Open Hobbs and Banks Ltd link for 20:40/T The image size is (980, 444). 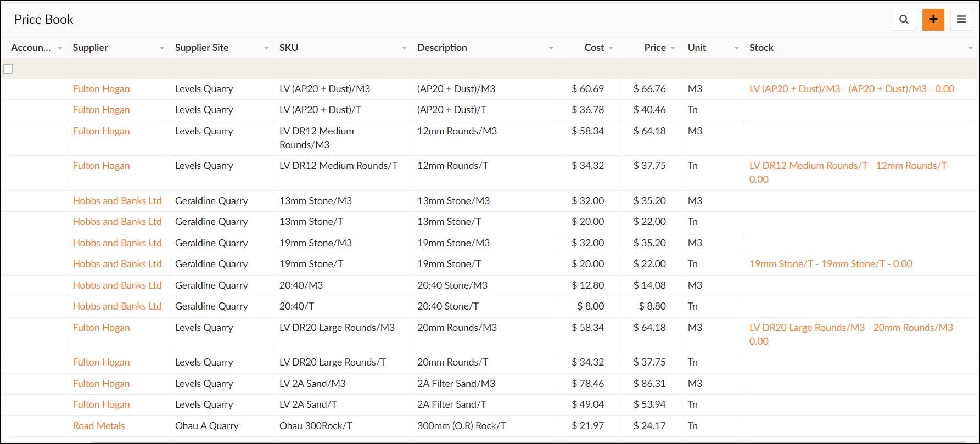point(117,306)
